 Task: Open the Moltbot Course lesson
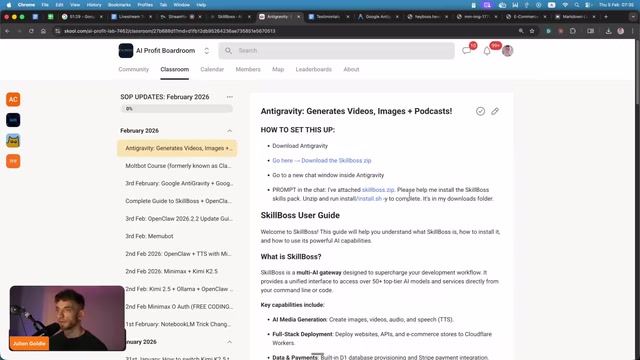(x=177, y=166)
